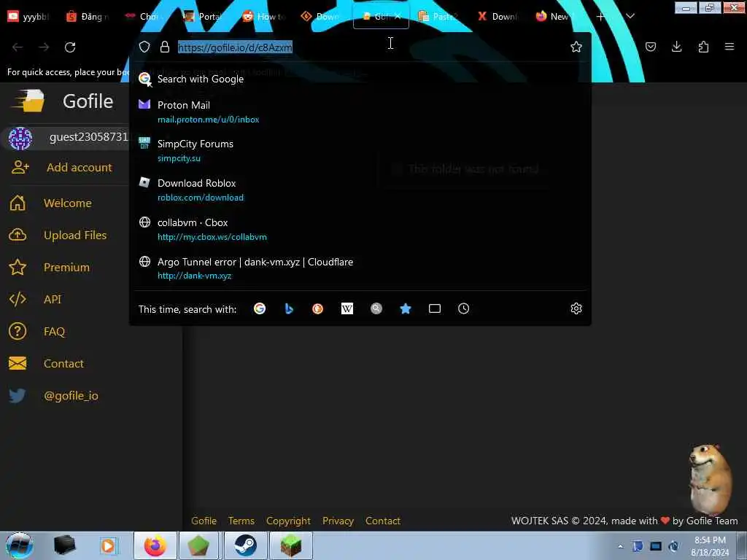Search open Tabs with the rectangle icon
This screenshot has width=747, height=560.
[435, 308]
